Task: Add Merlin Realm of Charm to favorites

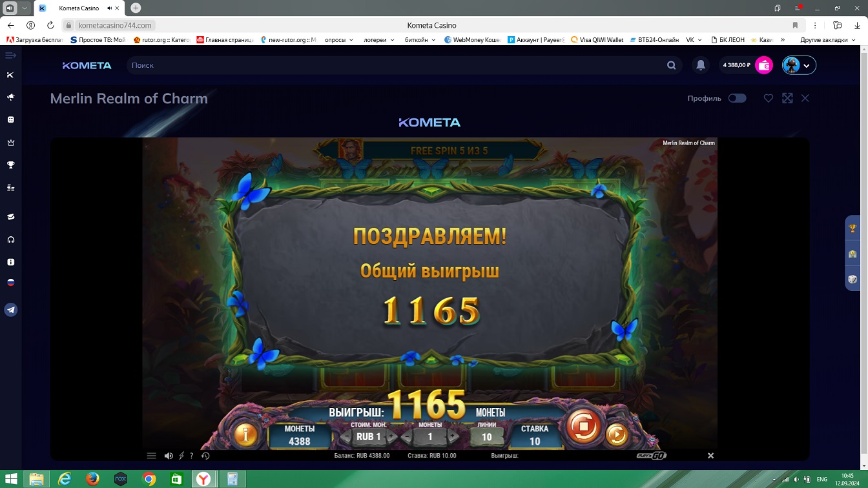Action: [769, 98]
